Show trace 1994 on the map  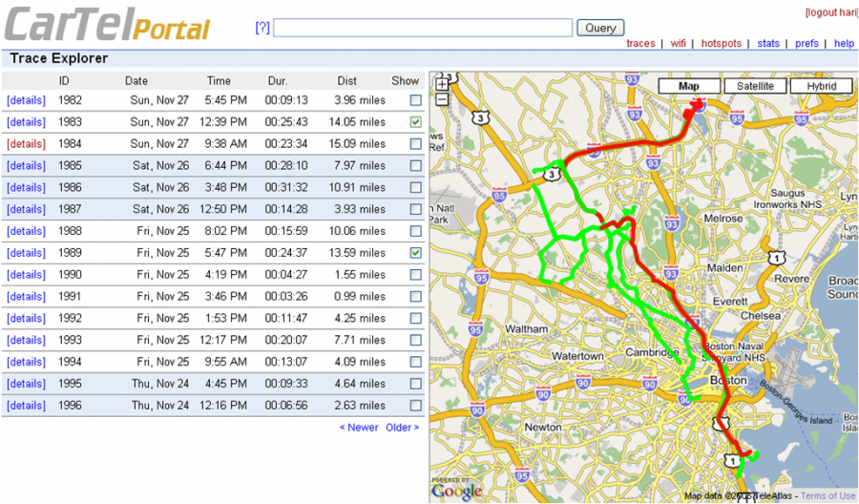click(416, 362)
